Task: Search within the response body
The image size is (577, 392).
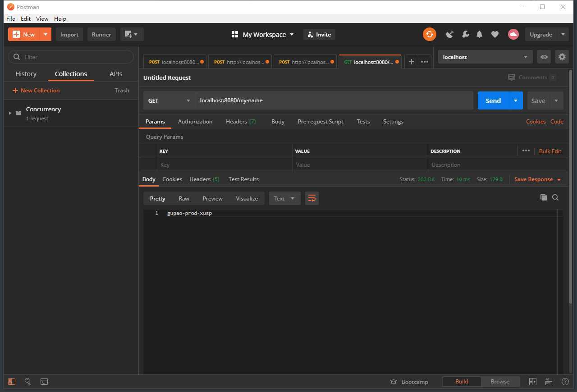Action: pyautogui.click(x=555, y=197)
